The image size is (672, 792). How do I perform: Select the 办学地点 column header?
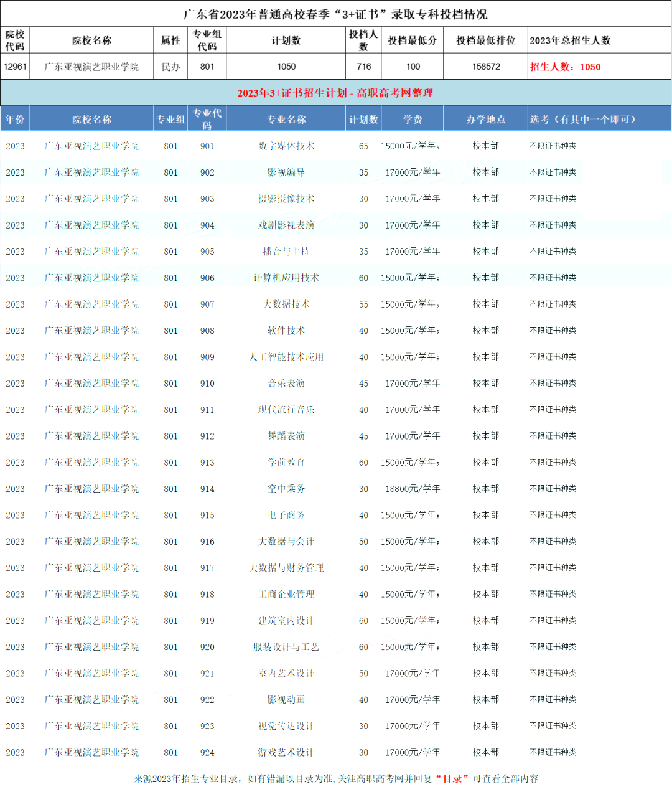485,119
